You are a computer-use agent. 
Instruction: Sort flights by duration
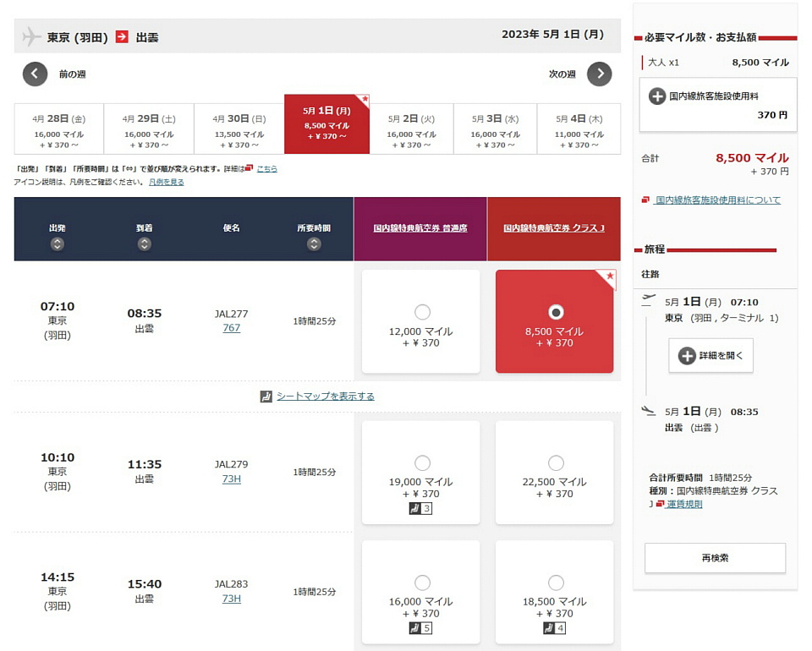tap(314, 244)
